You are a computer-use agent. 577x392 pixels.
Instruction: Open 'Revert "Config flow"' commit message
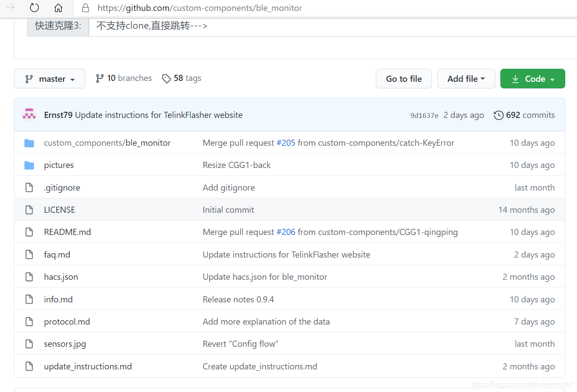[240, 344]
